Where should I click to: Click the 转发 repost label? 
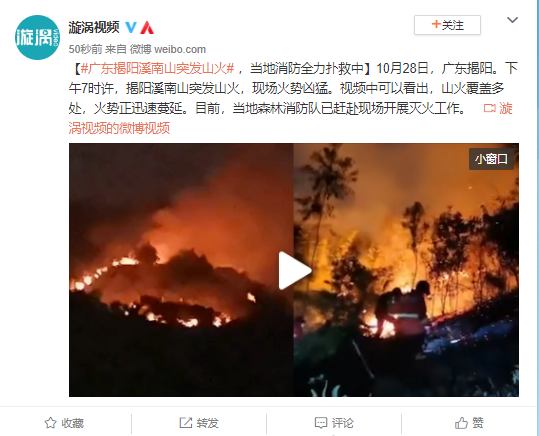(207, 423)
